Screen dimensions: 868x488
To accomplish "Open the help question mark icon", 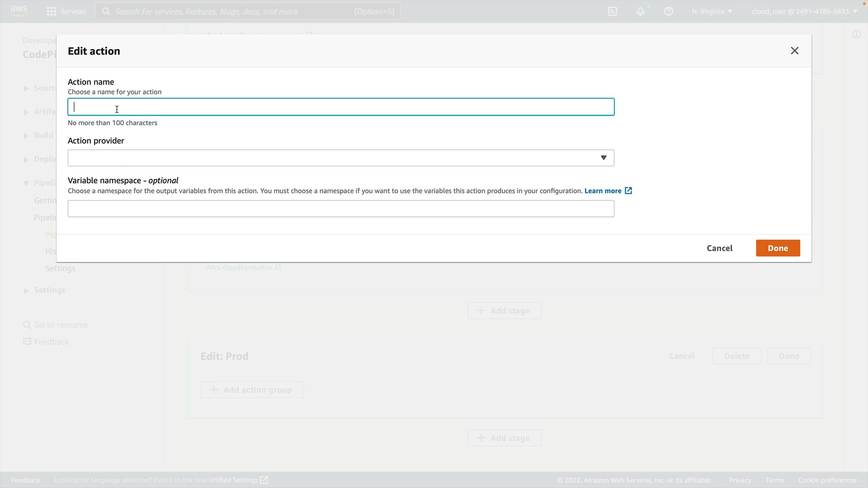I will click(669, 11).
